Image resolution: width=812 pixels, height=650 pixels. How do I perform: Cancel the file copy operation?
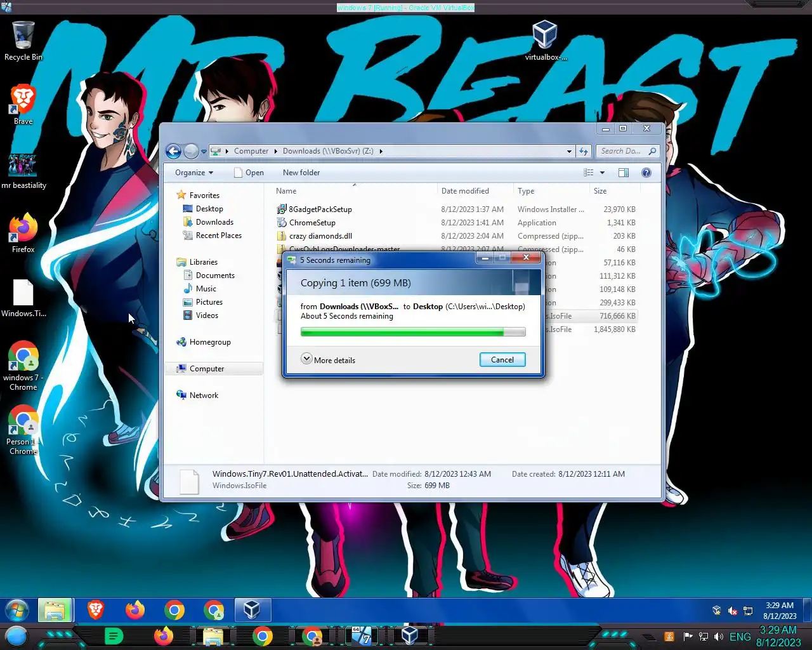pyautogui.click(x=502, y=359)
